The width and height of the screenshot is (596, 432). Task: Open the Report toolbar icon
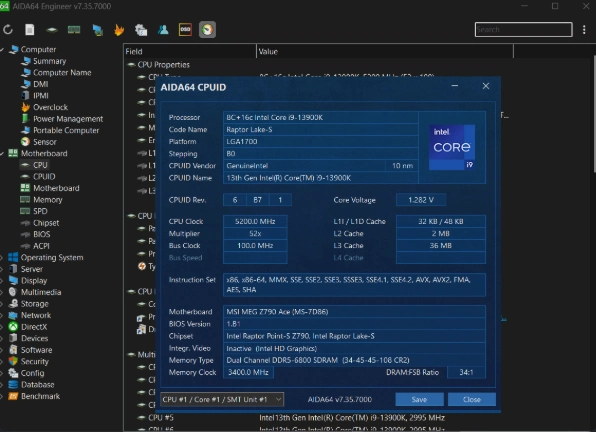[30, 29]
